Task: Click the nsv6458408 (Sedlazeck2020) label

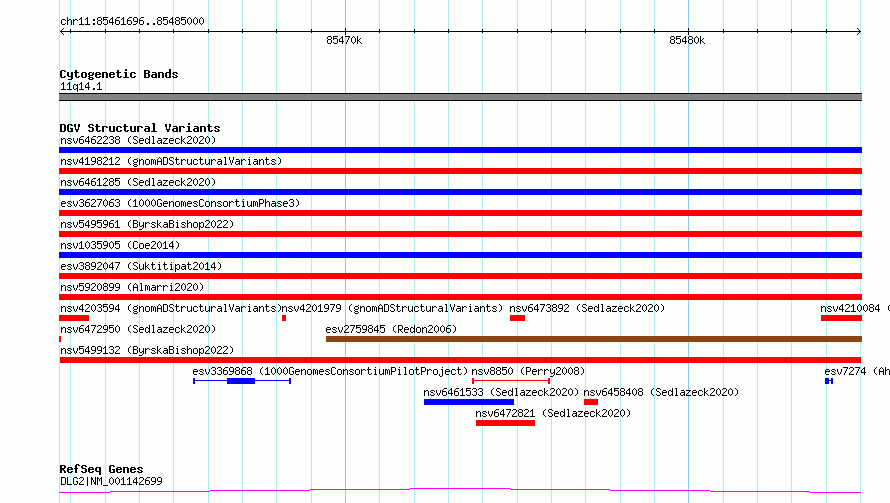Action: (661, 392)
